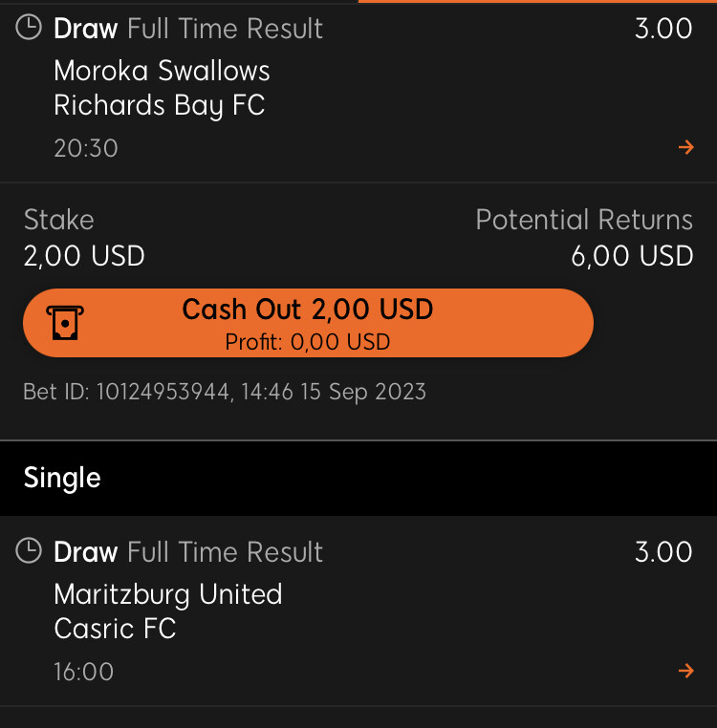Tap the 16:00 kickoff time
Image resolution: width=717 pixels, height=728 pixels.
click(x=83, y=672)
